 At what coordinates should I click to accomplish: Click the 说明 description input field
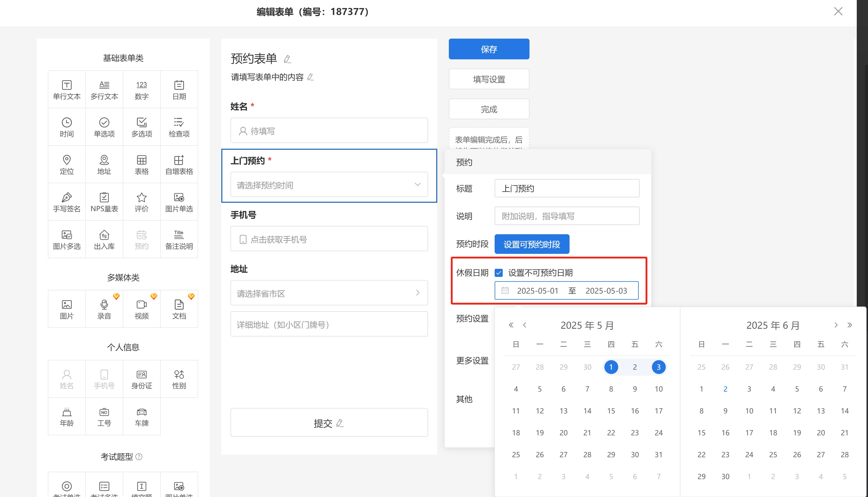pos(566,216)
